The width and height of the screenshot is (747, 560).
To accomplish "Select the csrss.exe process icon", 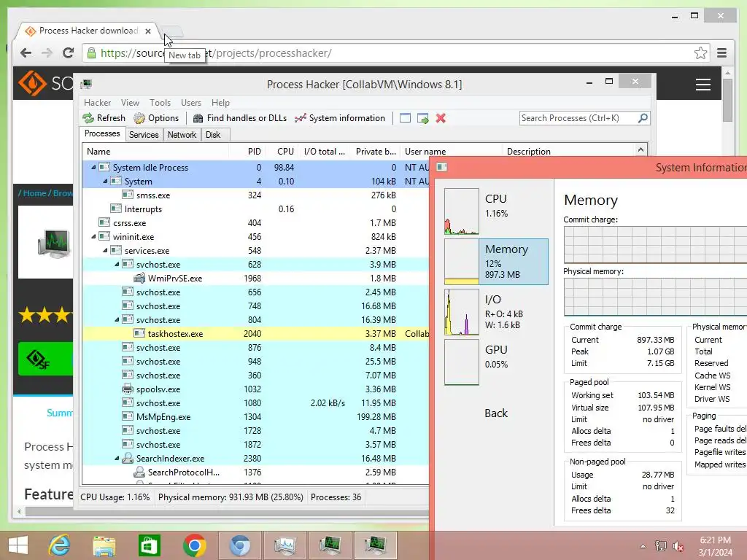I will tap(104, 222).
